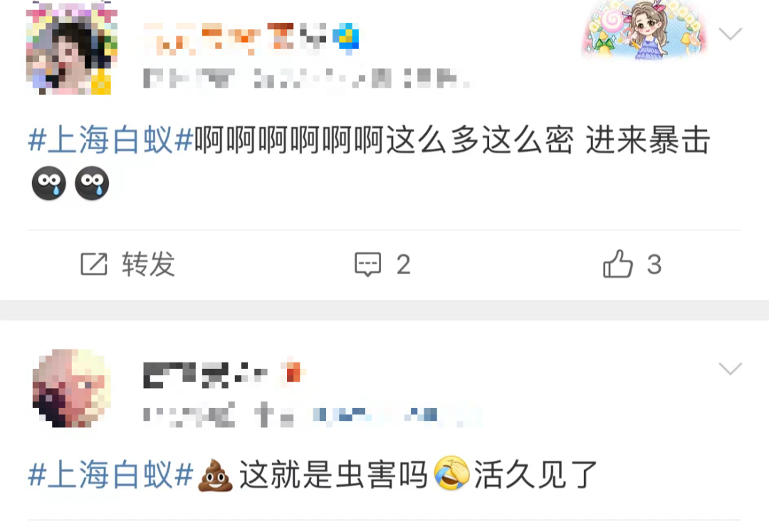The height and width of the screenshot is (532, 769).
Task: Expand the chevron menu on the 虫害 post
Action: [x=730, y=369]
